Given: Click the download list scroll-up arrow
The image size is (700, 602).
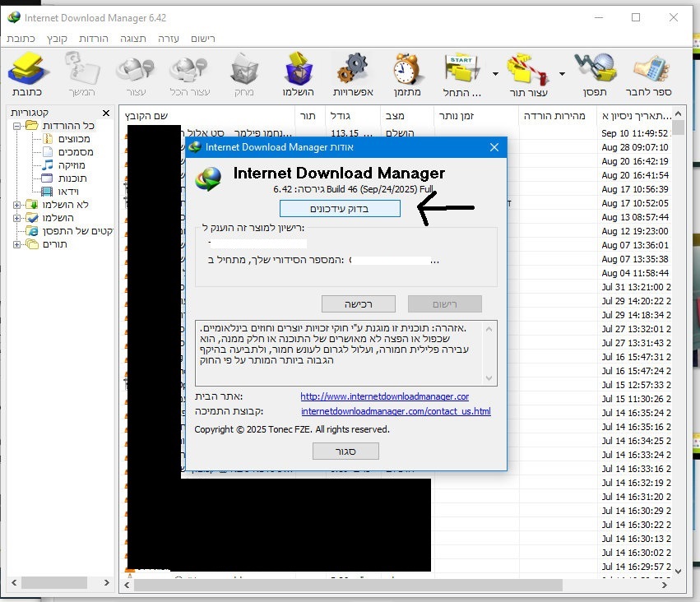Looking at the screenshot, I should (678, 113).
